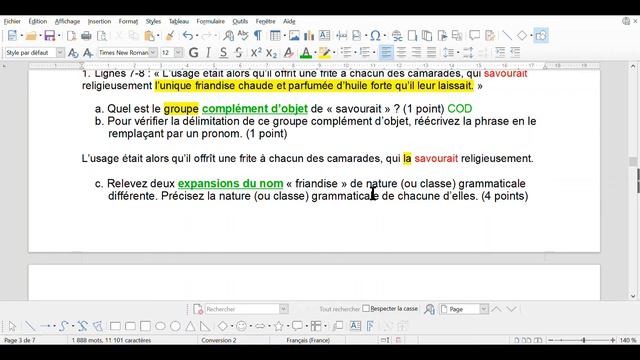Print the document using the printer icon
The image size is (640, 360).
point(86,36)
